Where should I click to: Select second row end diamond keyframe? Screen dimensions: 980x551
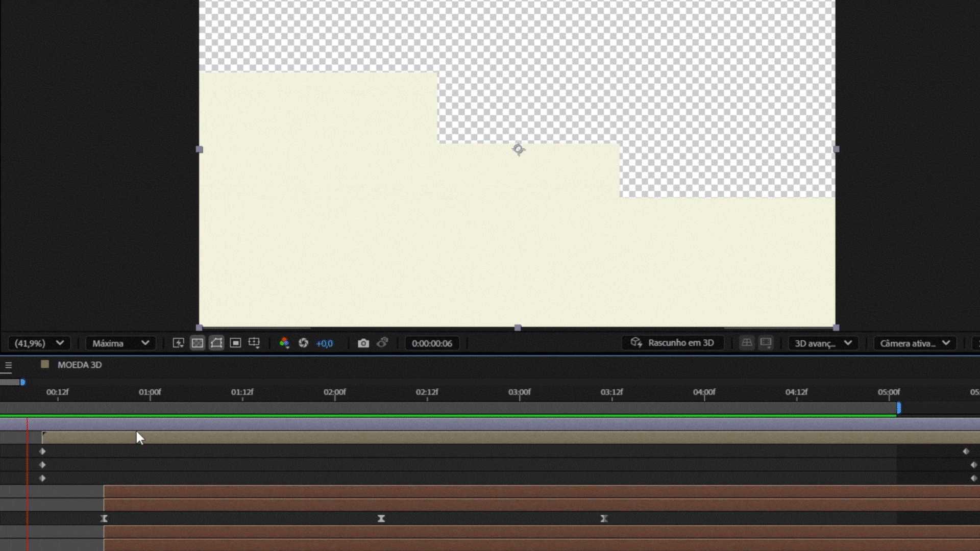973,465
